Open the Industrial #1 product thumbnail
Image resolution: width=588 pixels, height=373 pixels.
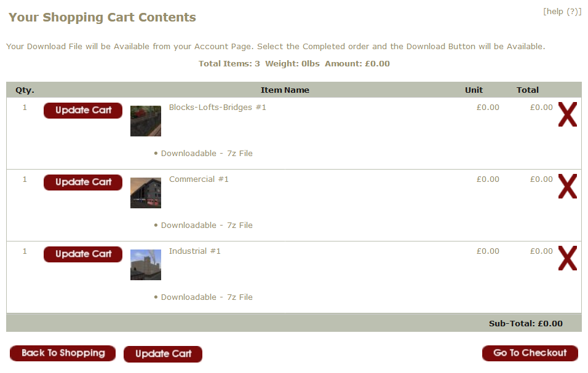[146, 265]
